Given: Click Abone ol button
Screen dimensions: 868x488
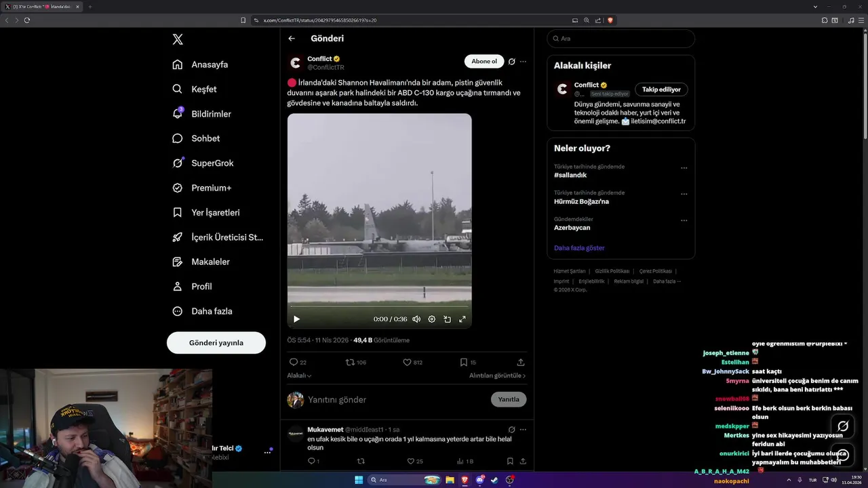Looking at the screenshot, I should point(484,62).
